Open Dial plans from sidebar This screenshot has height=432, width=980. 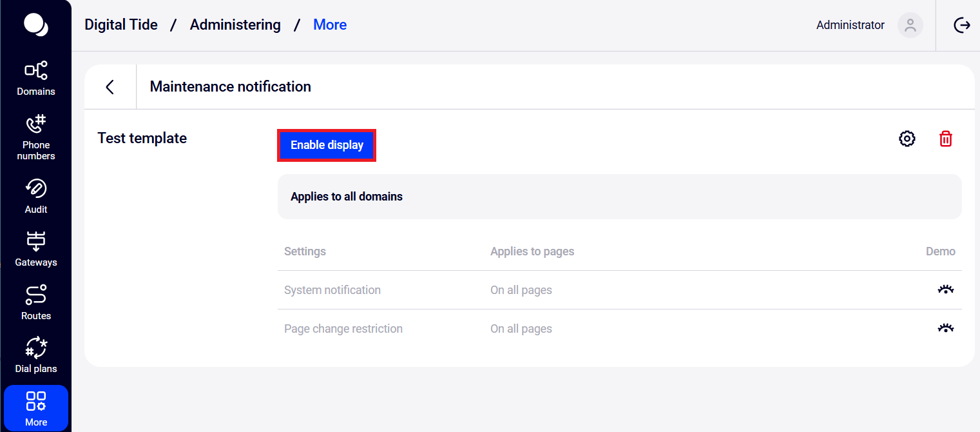[36, 355]
